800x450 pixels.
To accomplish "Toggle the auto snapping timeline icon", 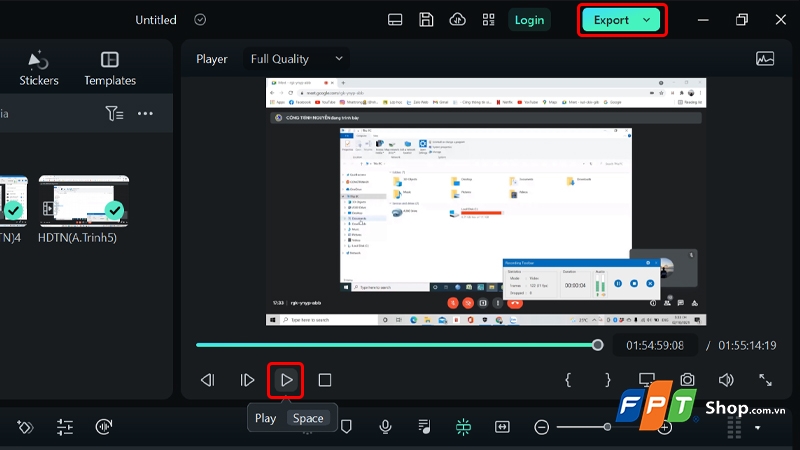I will point(463,427).
